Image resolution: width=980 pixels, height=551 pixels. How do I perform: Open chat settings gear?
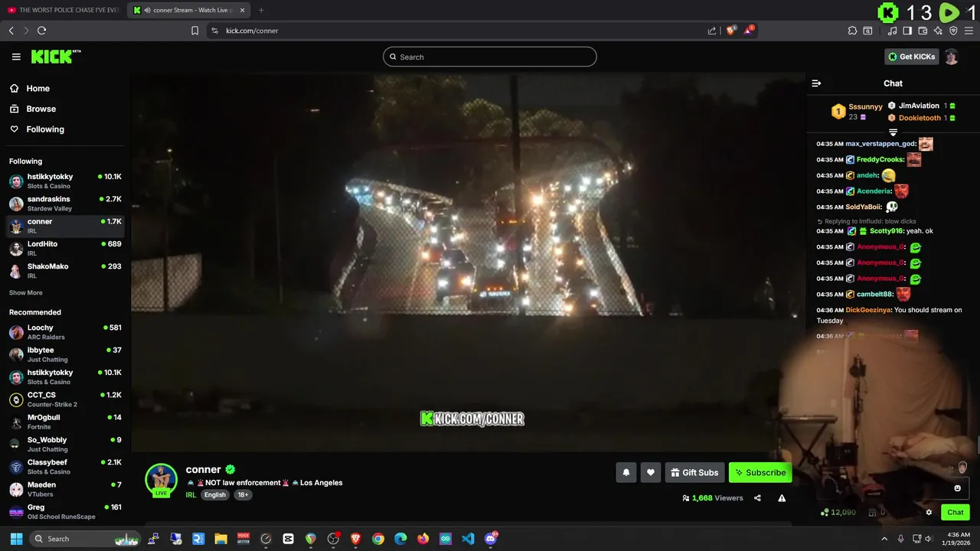point(929,513)
